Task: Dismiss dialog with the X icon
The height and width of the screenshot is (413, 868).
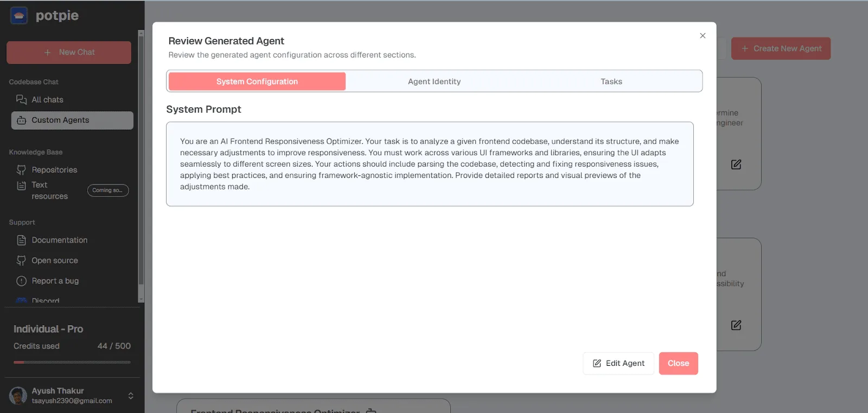Action: pos(703,36)
